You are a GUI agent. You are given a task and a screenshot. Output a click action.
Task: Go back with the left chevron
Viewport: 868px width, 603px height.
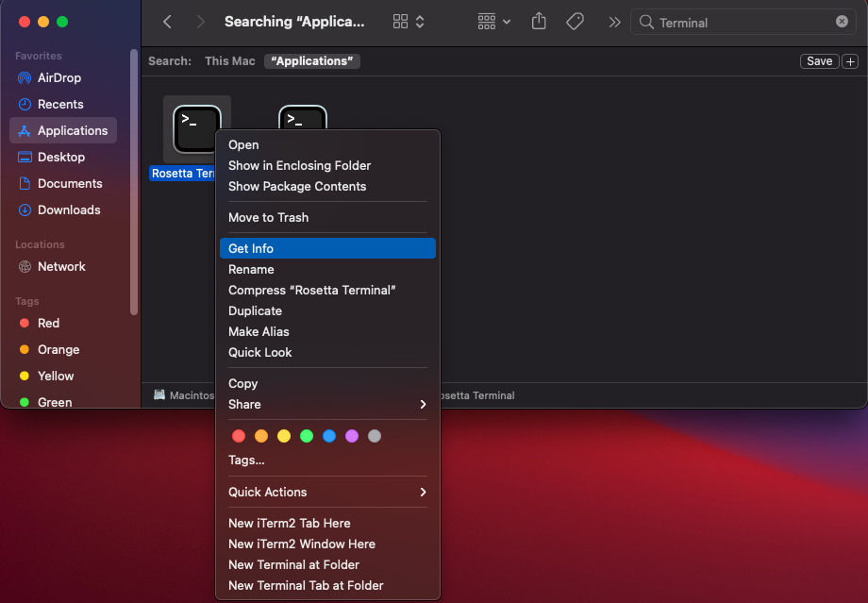pyautogui.click(x=167, y=22)
